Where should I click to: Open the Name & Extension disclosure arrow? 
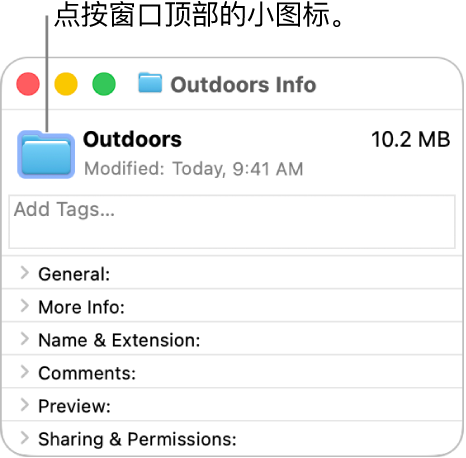(x=24, y=339)
